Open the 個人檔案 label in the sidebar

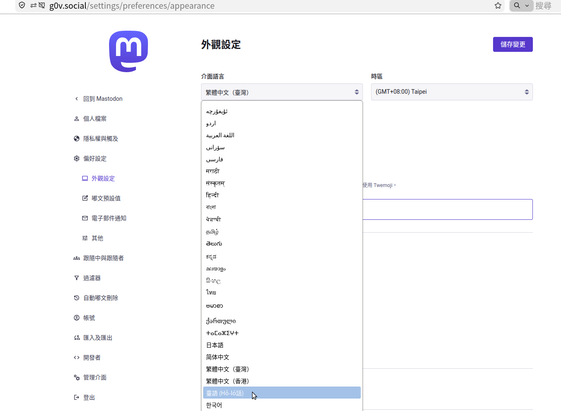pyautogui.click(x=95, y=119)
